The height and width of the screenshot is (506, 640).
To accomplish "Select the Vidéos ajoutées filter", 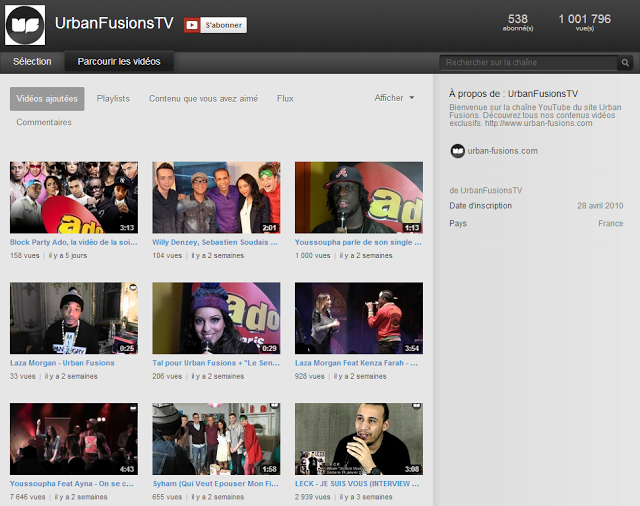I will pos(47,99).
